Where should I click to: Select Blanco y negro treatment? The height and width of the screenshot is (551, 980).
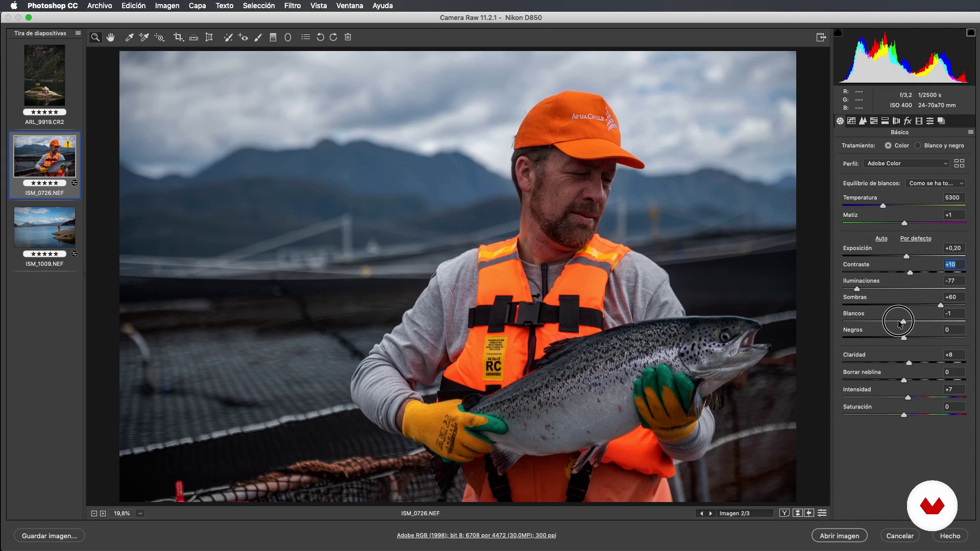click(x=918, y=145)
